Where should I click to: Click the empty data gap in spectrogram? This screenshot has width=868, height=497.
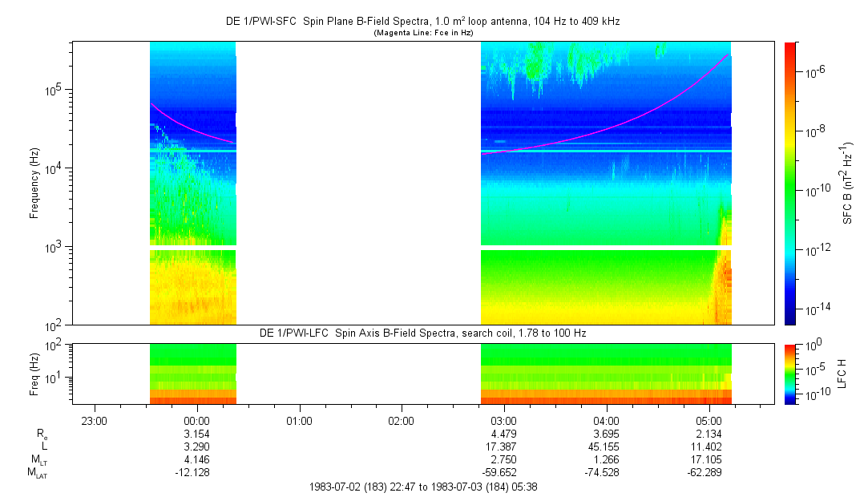[357, 183]
